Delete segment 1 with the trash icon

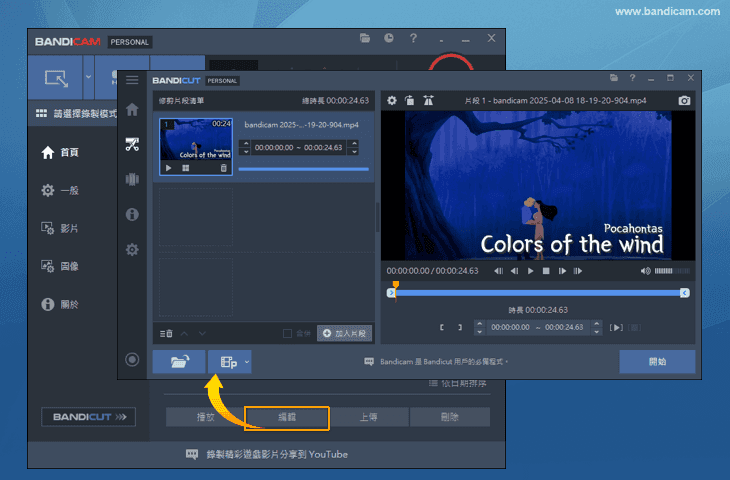(223, 168)
